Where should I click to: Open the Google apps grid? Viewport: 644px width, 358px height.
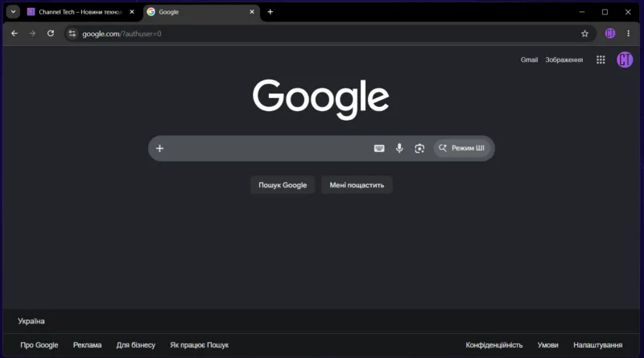[601, 60]
